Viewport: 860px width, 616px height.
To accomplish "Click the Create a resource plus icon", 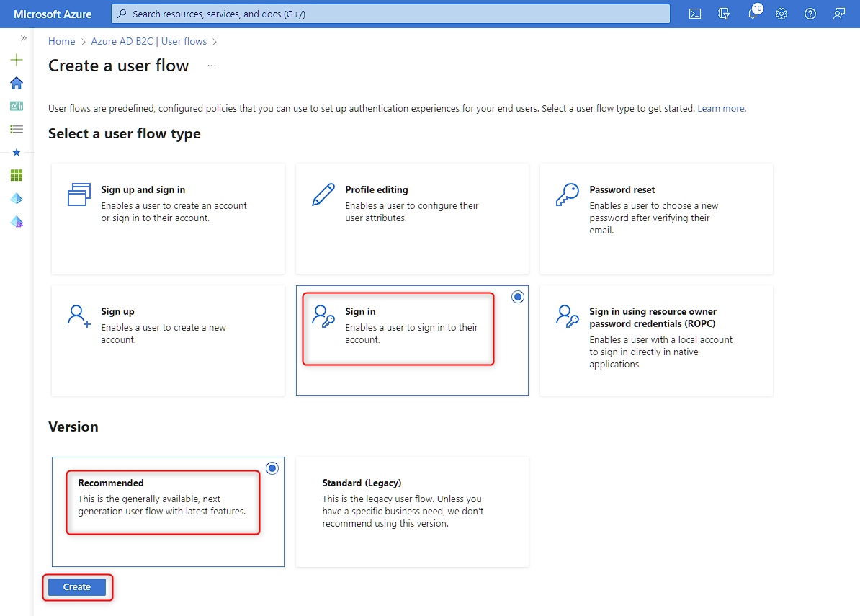I will (x=17, y=59).
